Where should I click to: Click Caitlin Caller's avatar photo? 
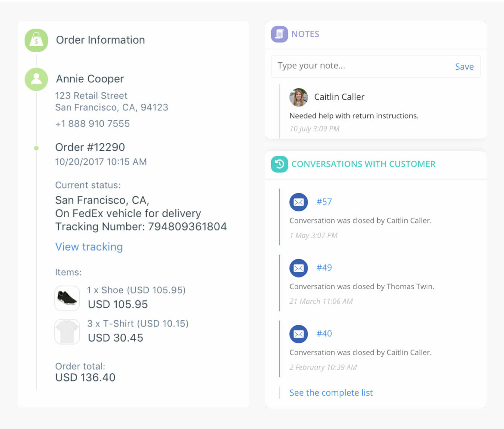pyautogui.click(x=299, y=97)
